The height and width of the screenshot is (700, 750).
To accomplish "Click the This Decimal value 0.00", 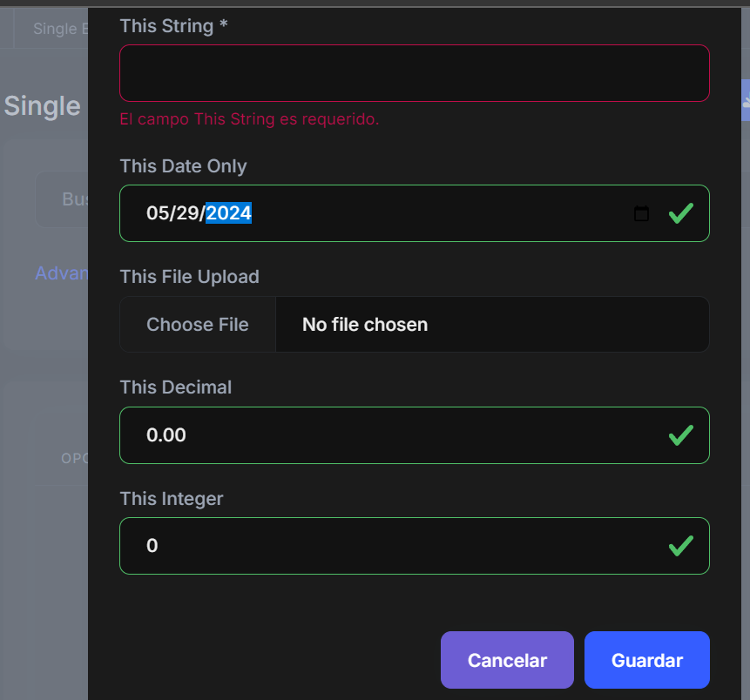I will pyautogui.click(x=166, y=435).
